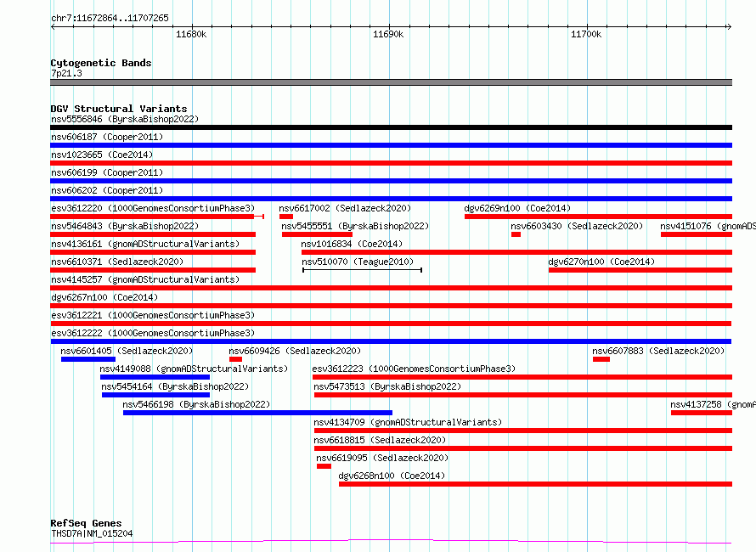This screenshot has height=552, width=756.
Task: Click the nsv510070 (Teague2010) bracket line
Action: click(362, 270)
